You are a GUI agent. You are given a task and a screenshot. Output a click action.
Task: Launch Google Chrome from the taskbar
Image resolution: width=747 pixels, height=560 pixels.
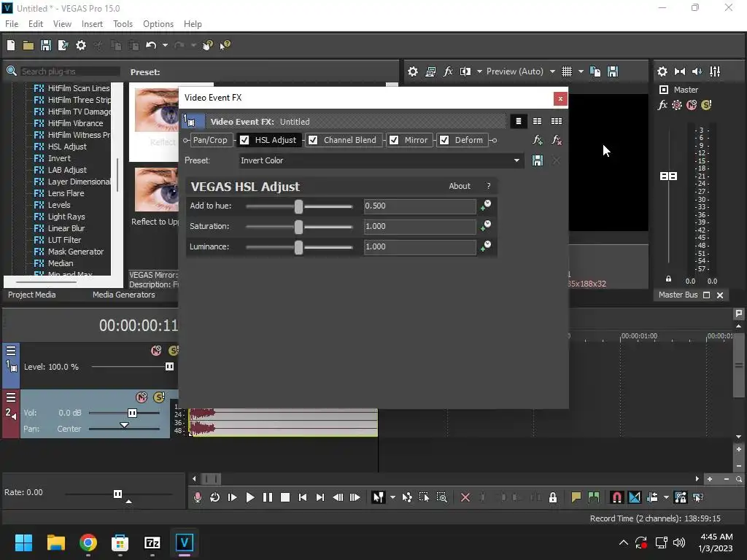(x=88, y=542)
